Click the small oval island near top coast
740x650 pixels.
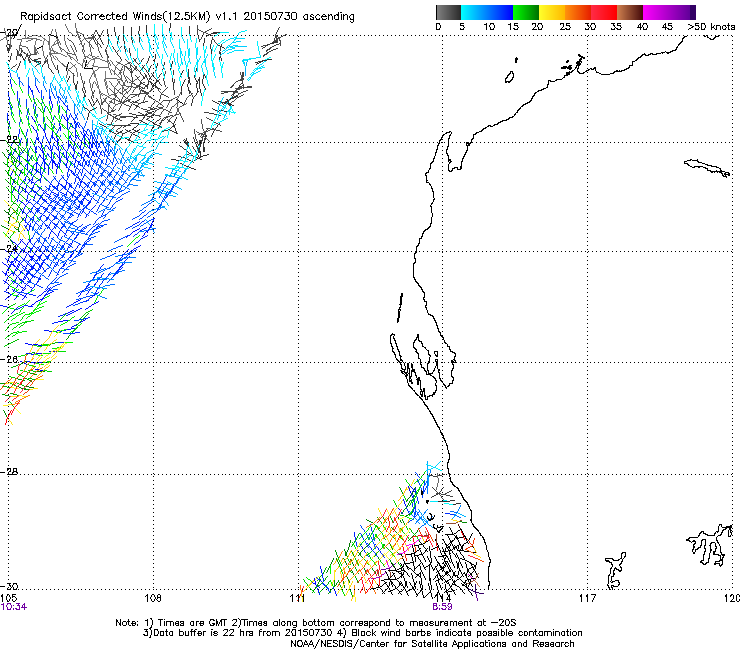(509, 77)
